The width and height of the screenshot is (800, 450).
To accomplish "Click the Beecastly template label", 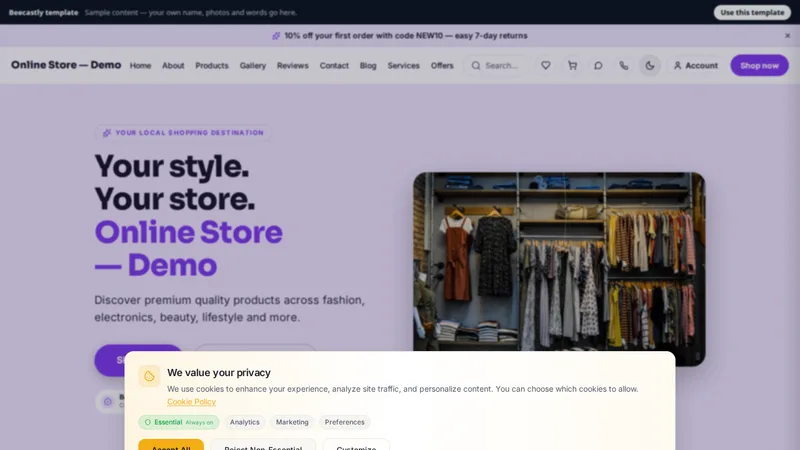I will (43, 12).
